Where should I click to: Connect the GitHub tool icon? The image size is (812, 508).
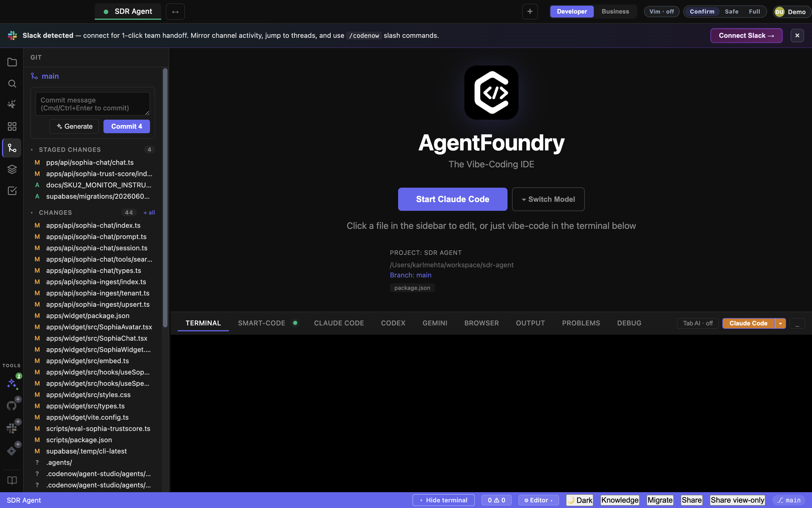[x=12, y=405]
